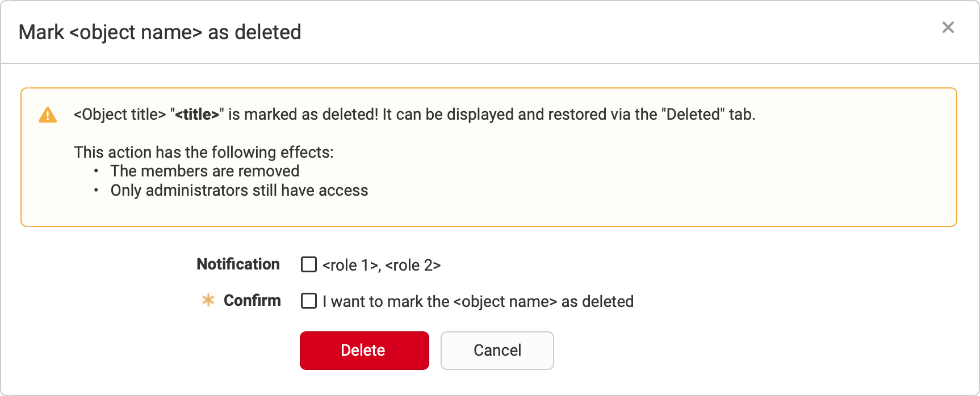980x396 pixels.
Task: Click the Confirm field label
Action: [252, 300]
